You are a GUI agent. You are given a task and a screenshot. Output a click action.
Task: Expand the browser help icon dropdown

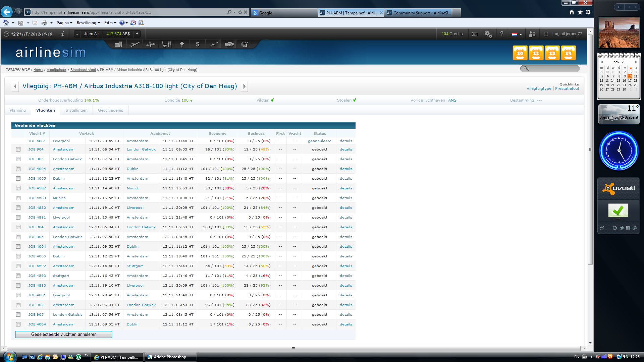click(x=126, y=23)
